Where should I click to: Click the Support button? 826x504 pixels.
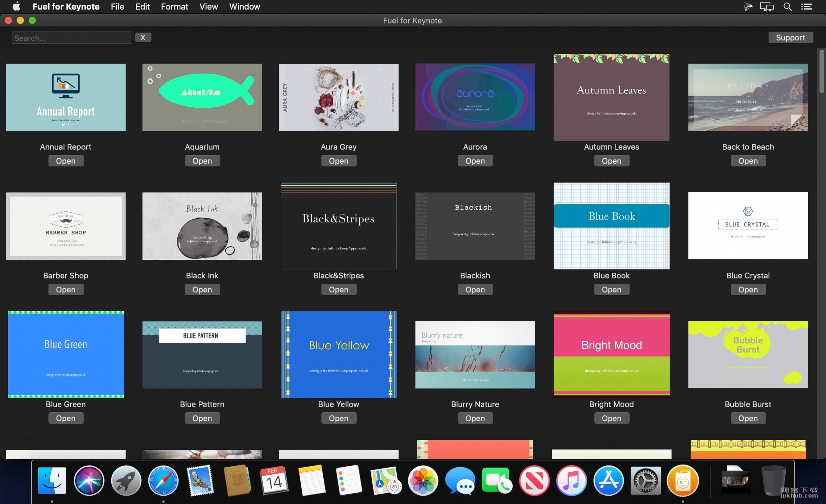coord(791,37)
